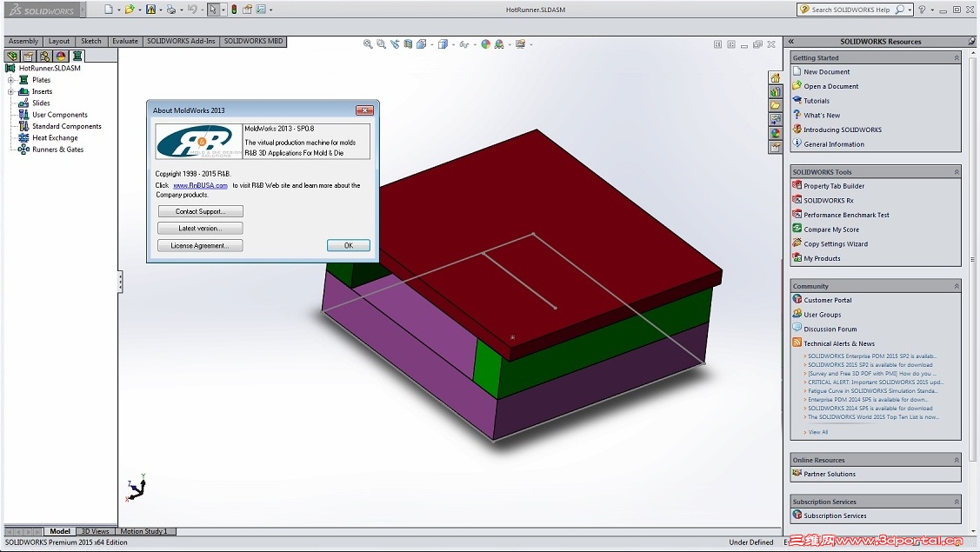Click the License Agreement button
Image resolution: width=980 pixels, height=552 pixels.
tap(200, 246)
